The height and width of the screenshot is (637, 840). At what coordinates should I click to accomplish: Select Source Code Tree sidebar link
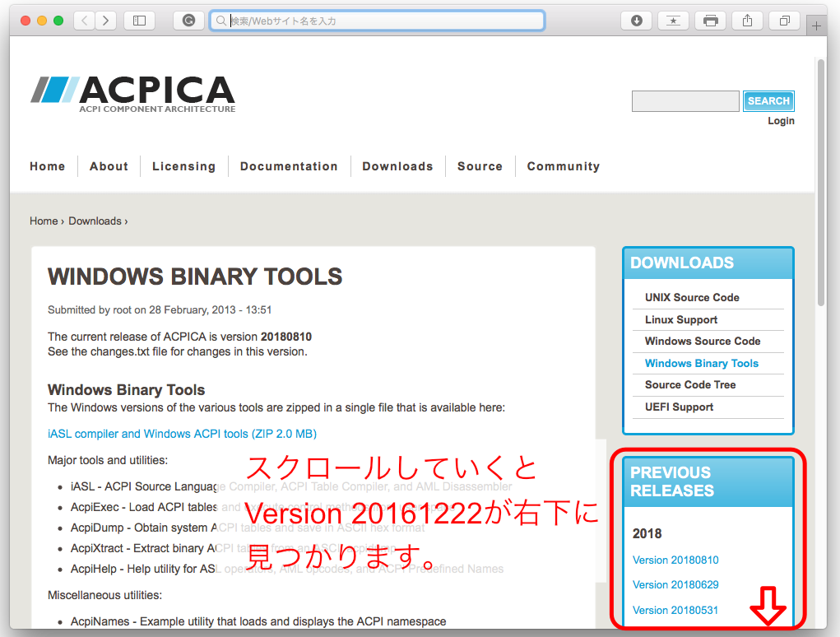(x=690, y=384)
